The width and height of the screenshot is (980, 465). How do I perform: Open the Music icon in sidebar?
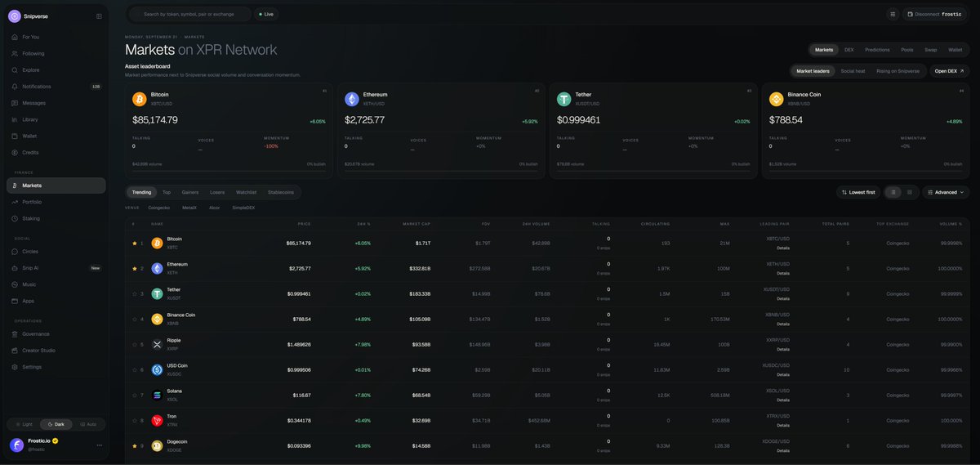[x=15, y=284]
